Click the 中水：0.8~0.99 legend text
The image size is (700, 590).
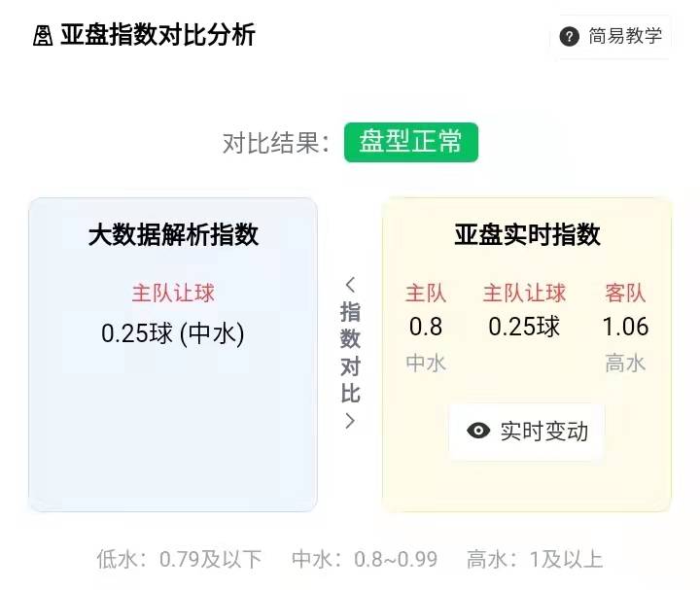coord(365,559)
